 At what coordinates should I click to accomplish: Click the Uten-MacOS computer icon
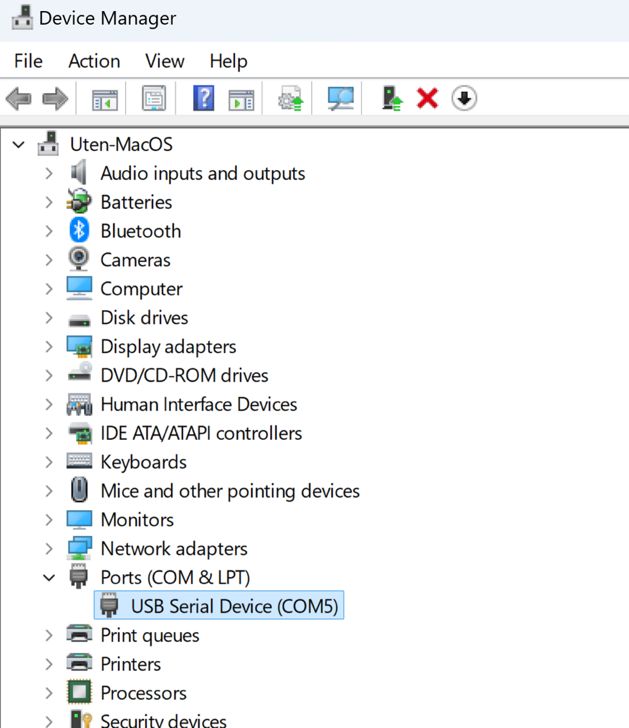pos(48,144)
